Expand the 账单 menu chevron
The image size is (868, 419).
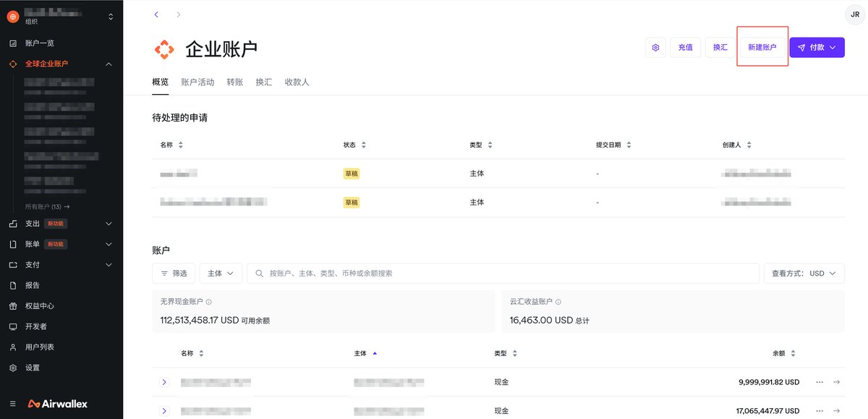[x=109, y=244]
